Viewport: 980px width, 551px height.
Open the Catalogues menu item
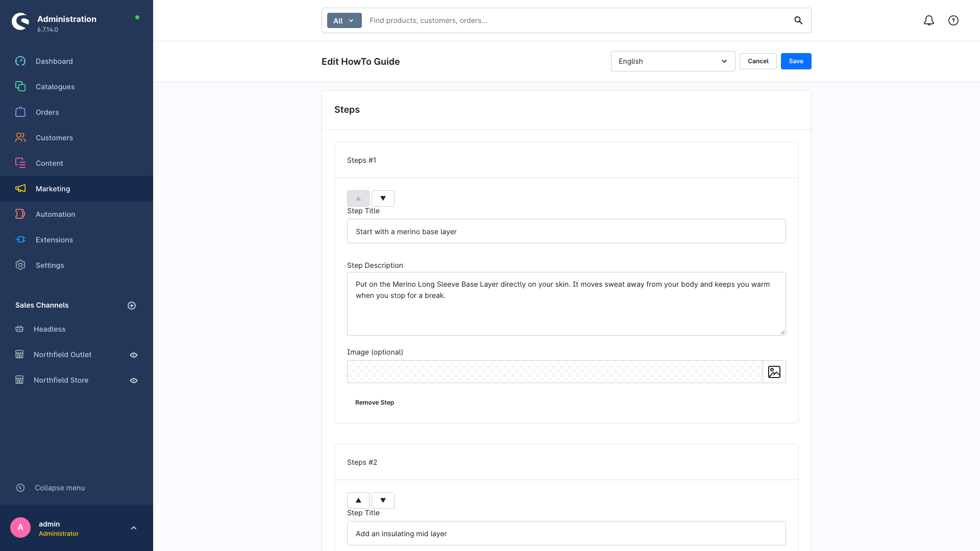click(55, 87)
